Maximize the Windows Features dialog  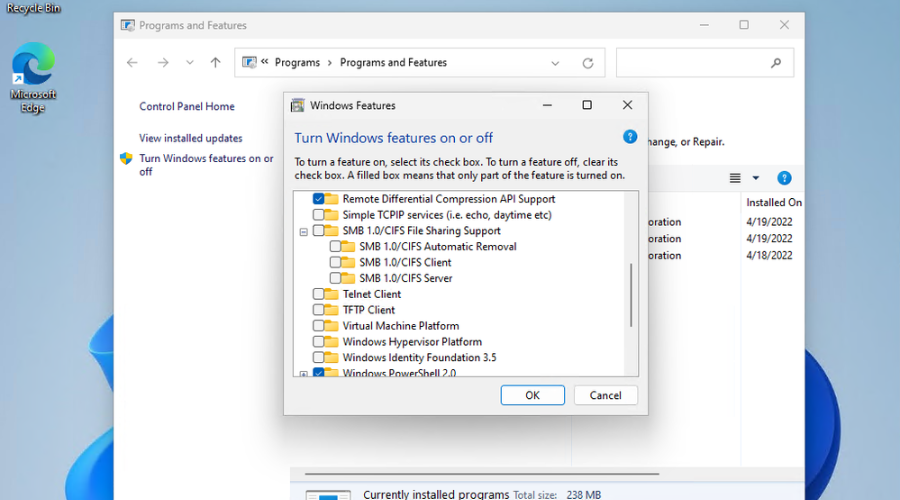tap(587, 105)
